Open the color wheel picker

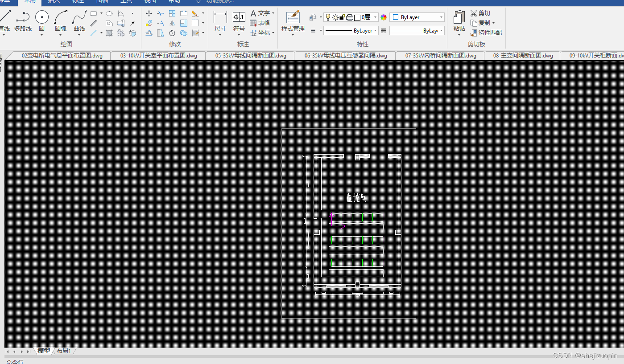click(x=383, y=17)
